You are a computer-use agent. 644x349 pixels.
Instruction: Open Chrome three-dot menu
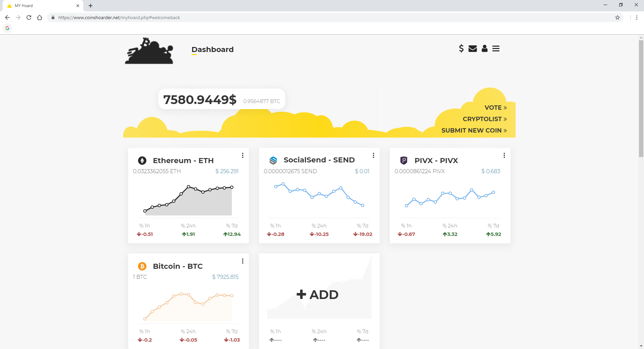tap(637, 17)
